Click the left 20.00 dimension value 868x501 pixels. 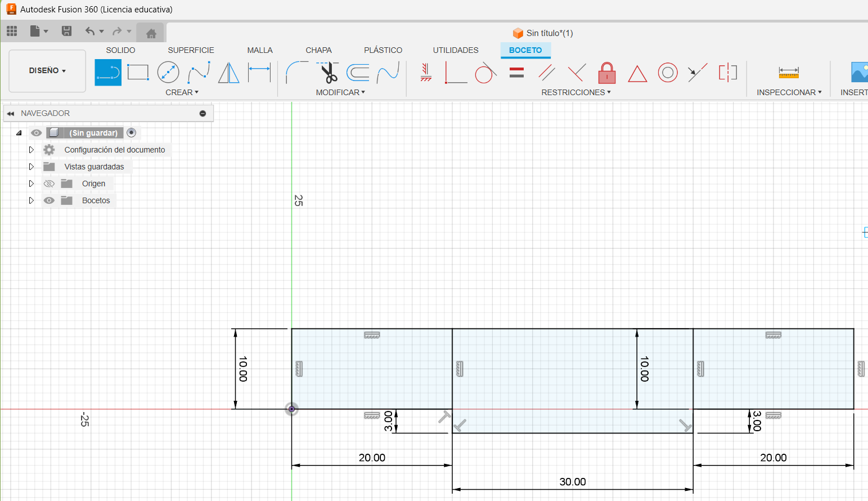tap(372, 458)
